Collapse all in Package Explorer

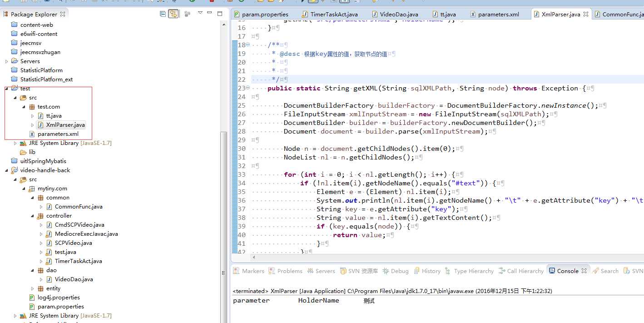pyautogui.click(x=163, y=14)
